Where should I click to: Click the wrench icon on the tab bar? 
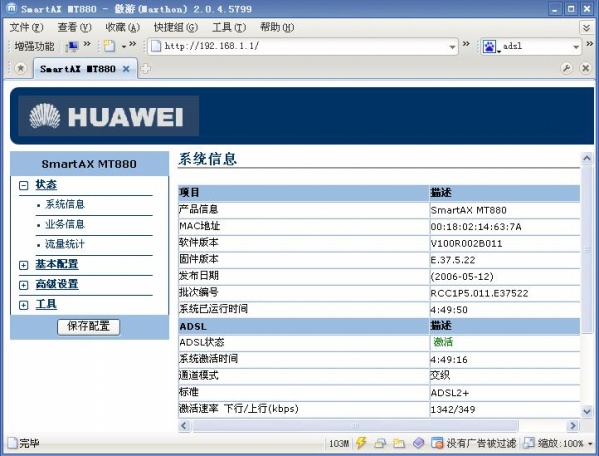[x=566, y=68]
